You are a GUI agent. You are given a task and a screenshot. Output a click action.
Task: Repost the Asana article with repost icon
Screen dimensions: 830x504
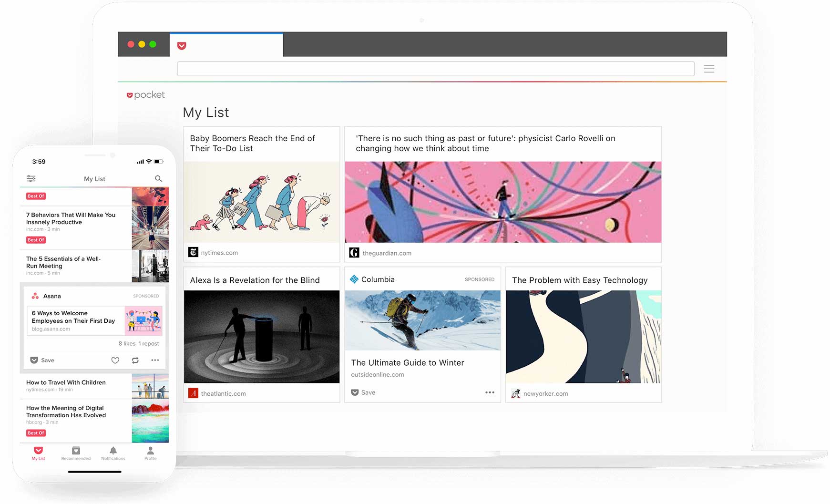point(135,360)
